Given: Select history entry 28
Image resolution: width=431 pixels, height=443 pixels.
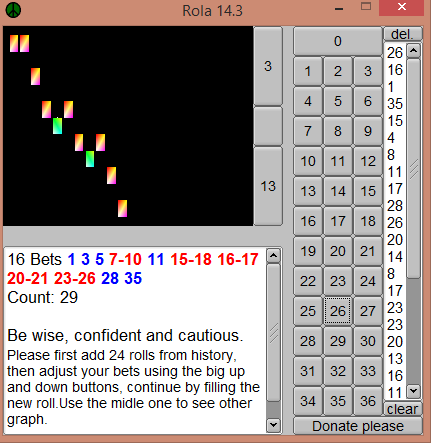Looking at the screenshot, I should [395, 206].
